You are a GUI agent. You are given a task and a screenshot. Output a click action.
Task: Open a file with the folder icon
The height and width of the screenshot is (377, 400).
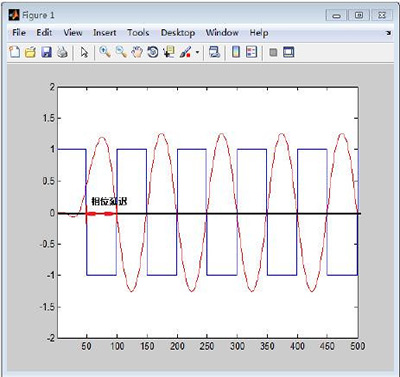click(x=30, y=52)
